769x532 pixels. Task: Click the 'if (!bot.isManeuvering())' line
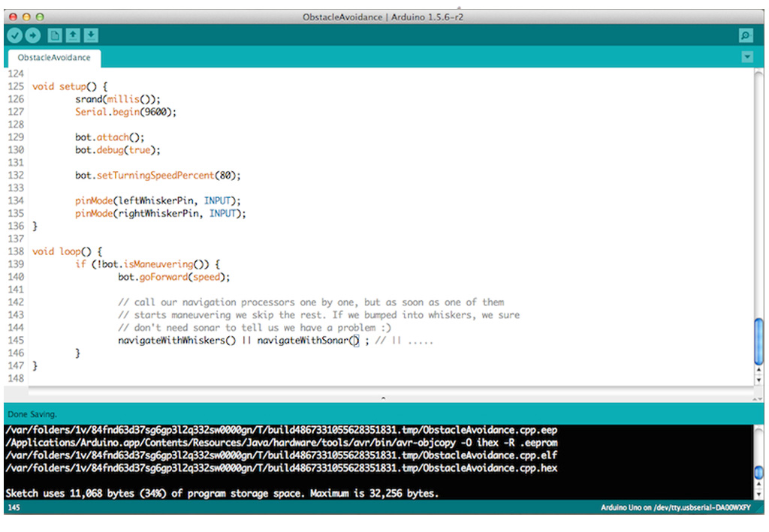pos(148,265)
